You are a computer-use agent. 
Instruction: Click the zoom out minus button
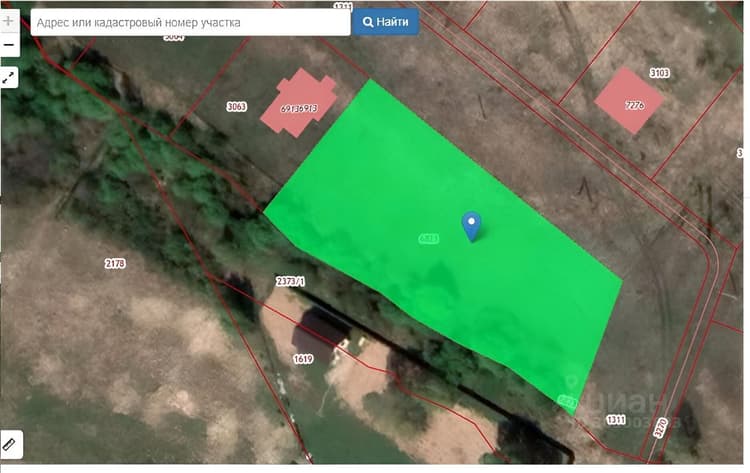9,45
